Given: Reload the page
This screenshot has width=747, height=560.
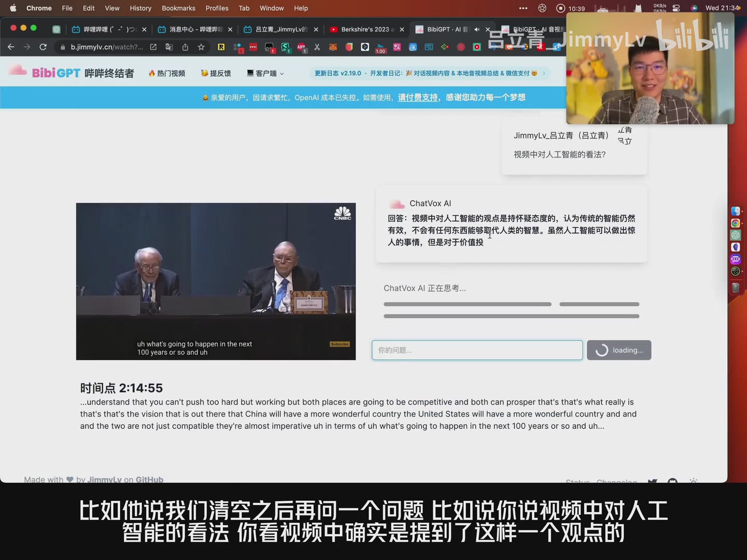Looking at the screenshot, I should (x=43, y=47).
